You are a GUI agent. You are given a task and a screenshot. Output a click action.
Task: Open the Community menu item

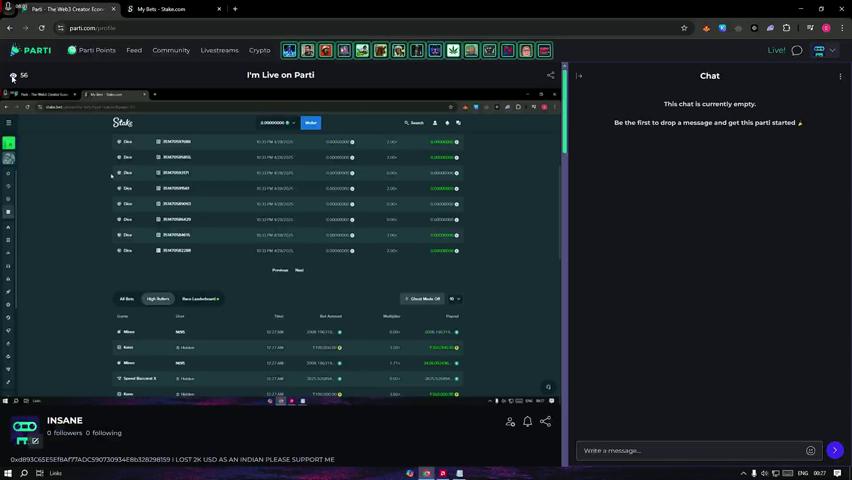(171, 50)
